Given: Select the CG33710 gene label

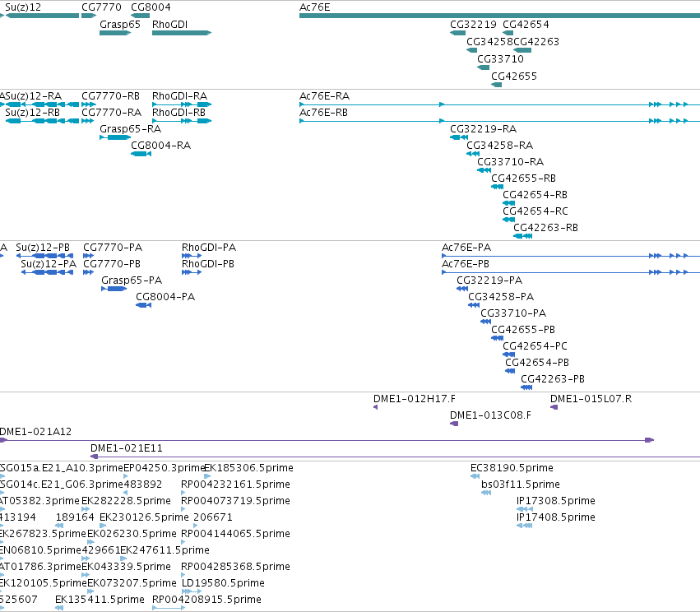Looking at the screenshot, I should coord(500,59).
